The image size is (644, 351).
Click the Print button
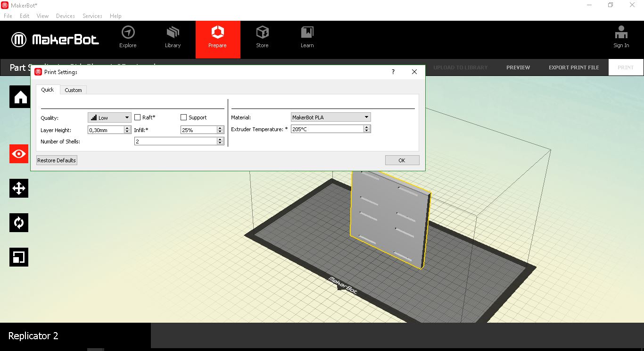point(626,67)
